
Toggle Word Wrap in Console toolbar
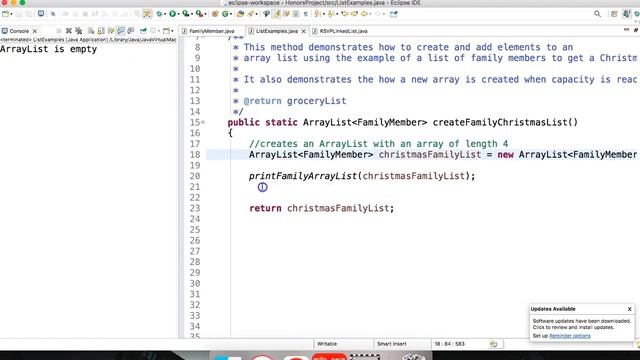(x=110, y=31)
